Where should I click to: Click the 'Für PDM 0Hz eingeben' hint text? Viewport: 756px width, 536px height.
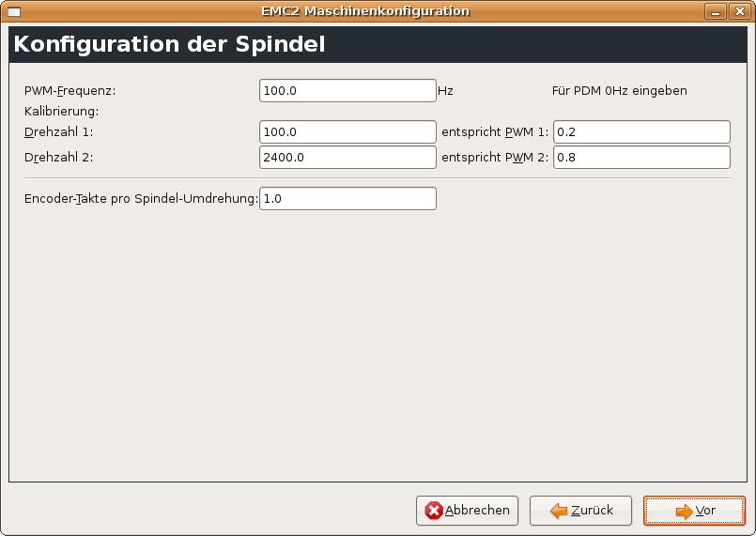pos(620,91)
